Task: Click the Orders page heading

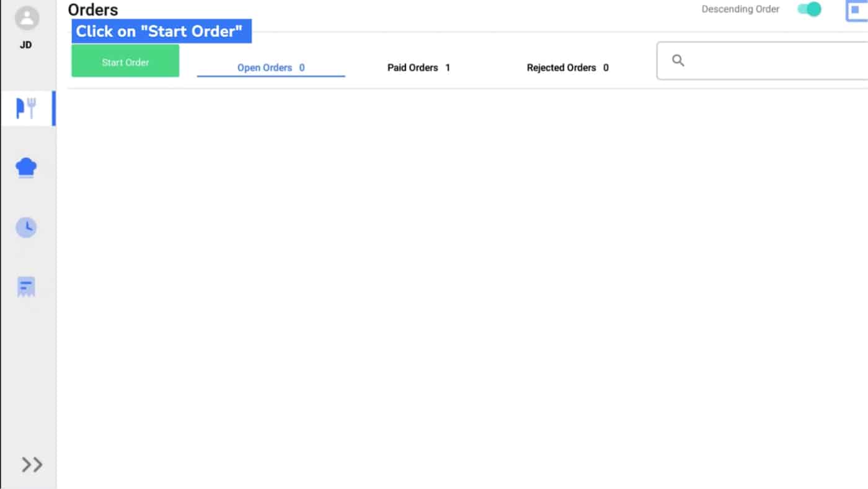Action: pos(93,10)
